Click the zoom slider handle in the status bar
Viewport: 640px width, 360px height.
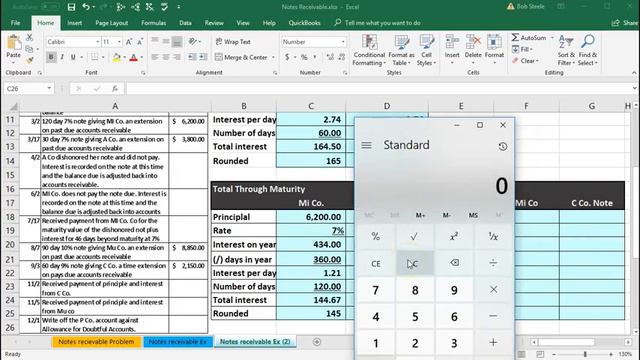pos(585,354)
